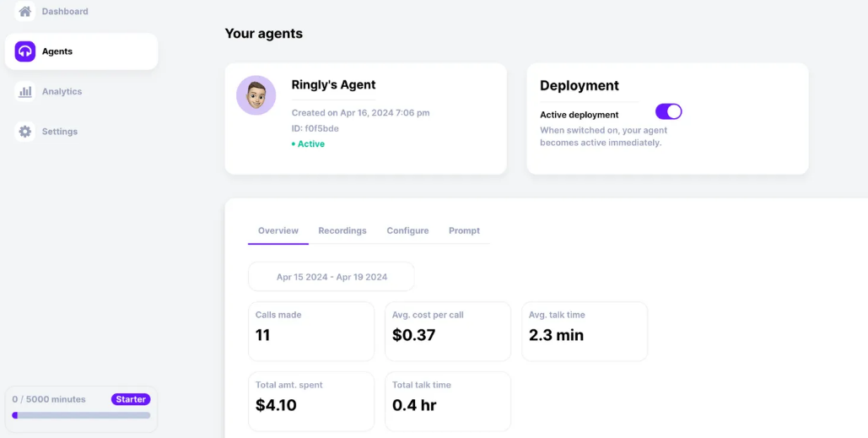Viewport: 868px width, 438px height.
Task: Click the Settings gear icon
Action: click(25, 132)
